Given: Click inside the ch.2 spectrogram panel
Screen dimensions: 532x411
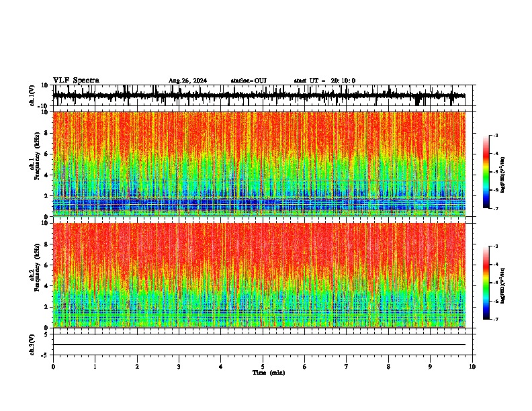Looking at the screenshot, I should (259, 275).
